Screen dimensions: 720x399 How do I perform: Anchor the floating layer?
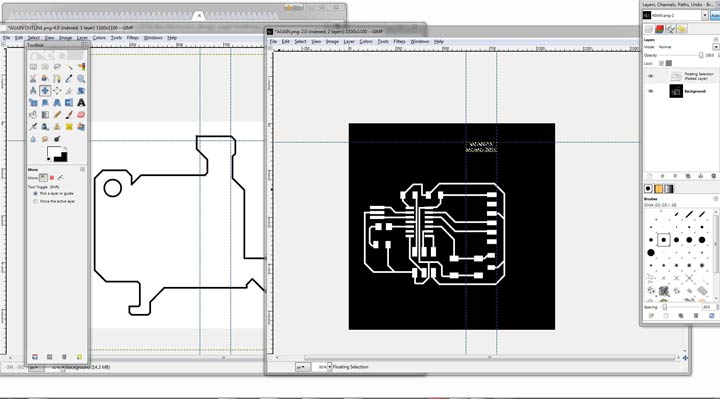point(701,176)
